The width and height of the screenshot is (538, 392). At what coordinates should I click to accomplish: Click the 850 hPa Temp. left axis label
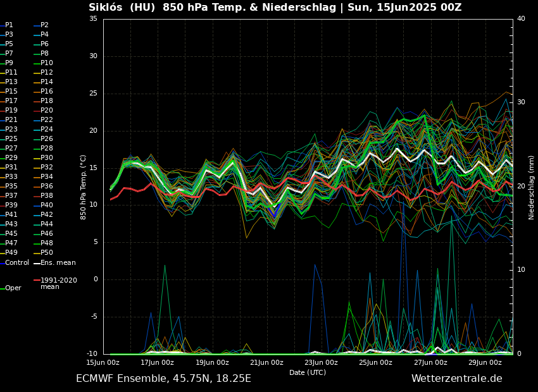tap(84, 187)
